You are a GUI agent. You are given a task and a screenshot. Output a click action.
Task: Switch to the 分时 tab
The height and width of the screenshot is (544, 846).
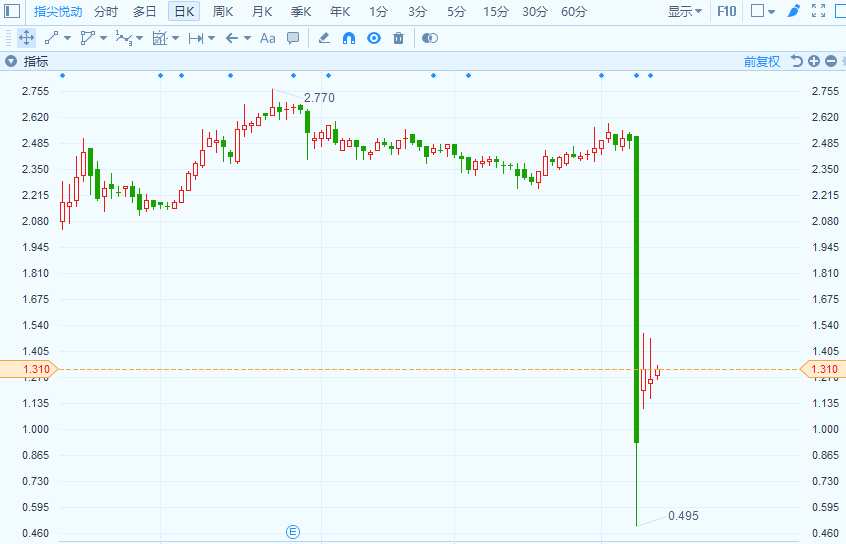coord(106,11)
